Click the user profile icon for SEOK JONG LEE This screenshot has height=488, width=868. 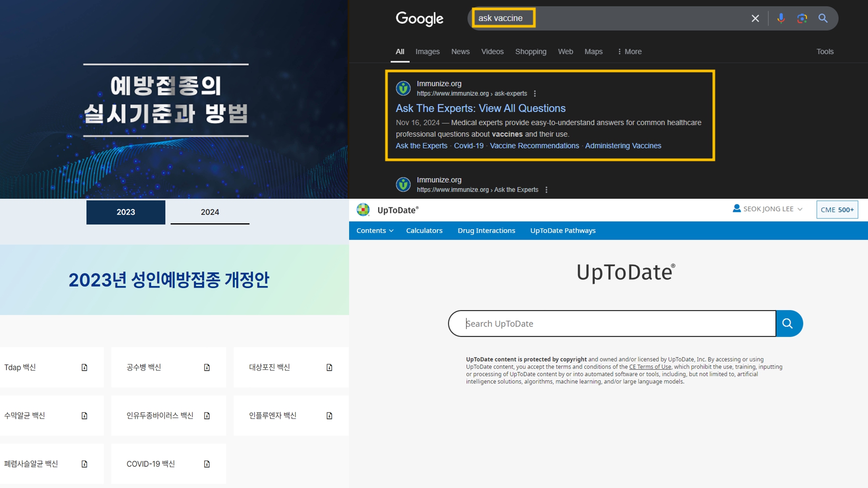[x=736, y=208]
